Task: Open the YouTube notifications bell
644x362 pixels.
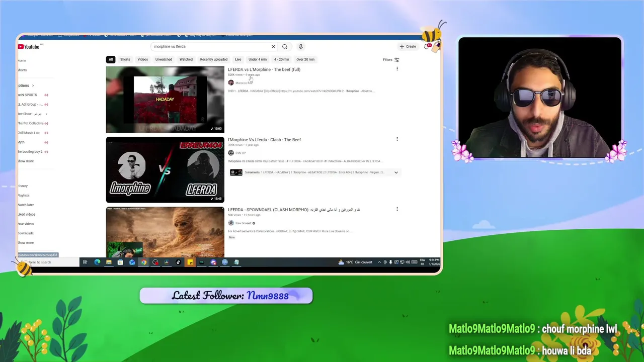Action: click(427, 46)
